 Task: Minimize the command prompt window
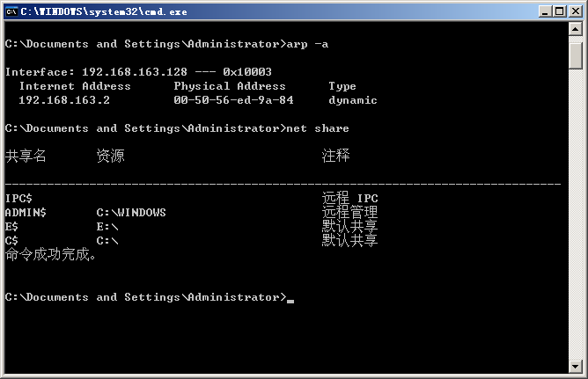click(x=543, y=11)
